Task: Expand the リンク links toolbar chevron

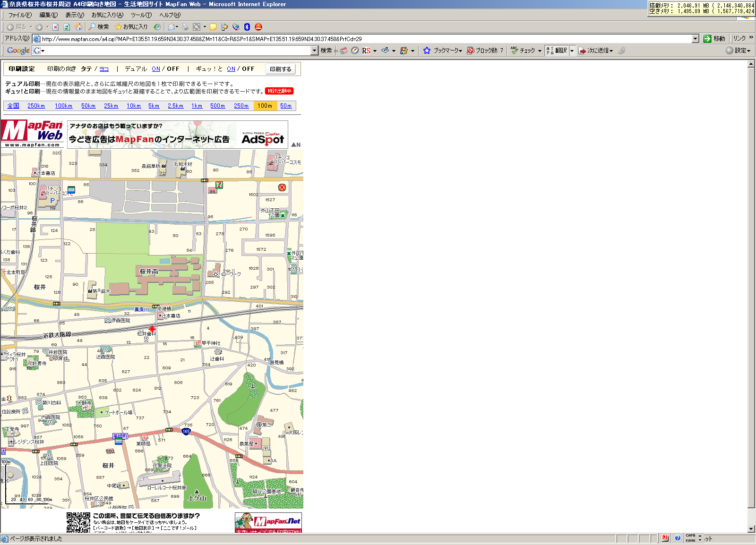Action: click(x=751, y=38)
